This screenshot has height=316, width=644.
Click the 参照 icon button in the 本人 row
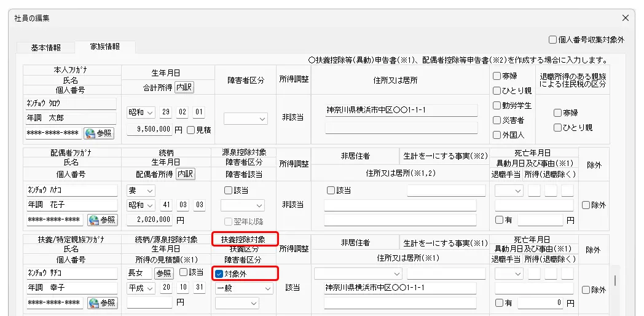pos(99,133)
